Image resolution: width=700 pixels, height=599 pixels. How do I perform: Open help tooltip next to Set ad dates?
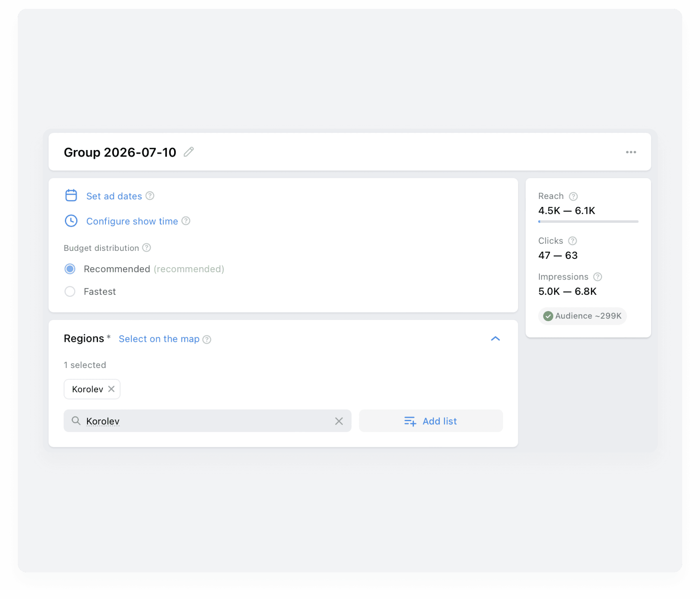pos(150,196)
